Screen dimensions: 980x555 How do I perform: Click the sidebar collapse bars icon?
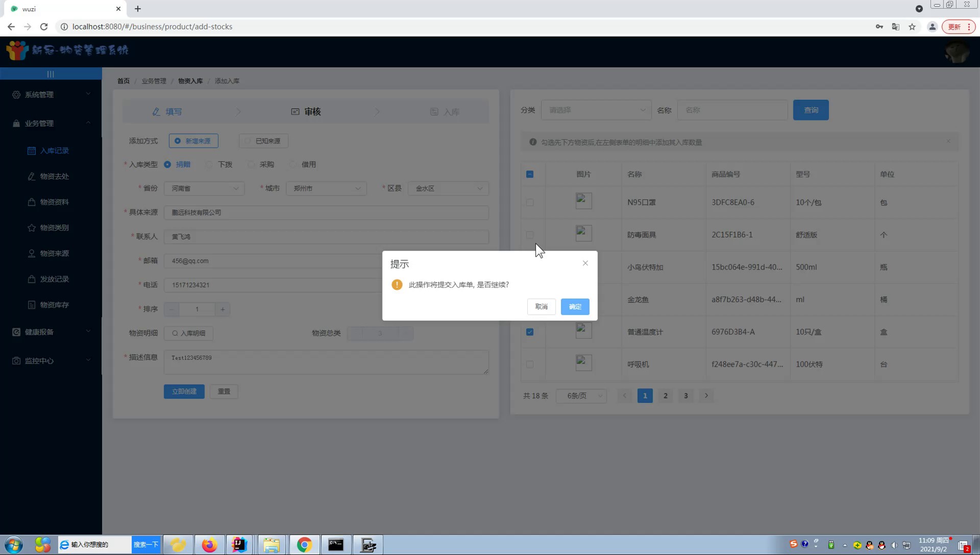point(51,74)
